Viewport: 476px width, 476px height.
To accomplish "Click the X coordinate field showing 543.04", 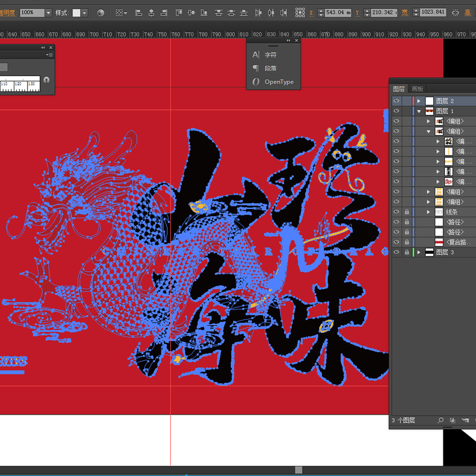I will 338,13.
